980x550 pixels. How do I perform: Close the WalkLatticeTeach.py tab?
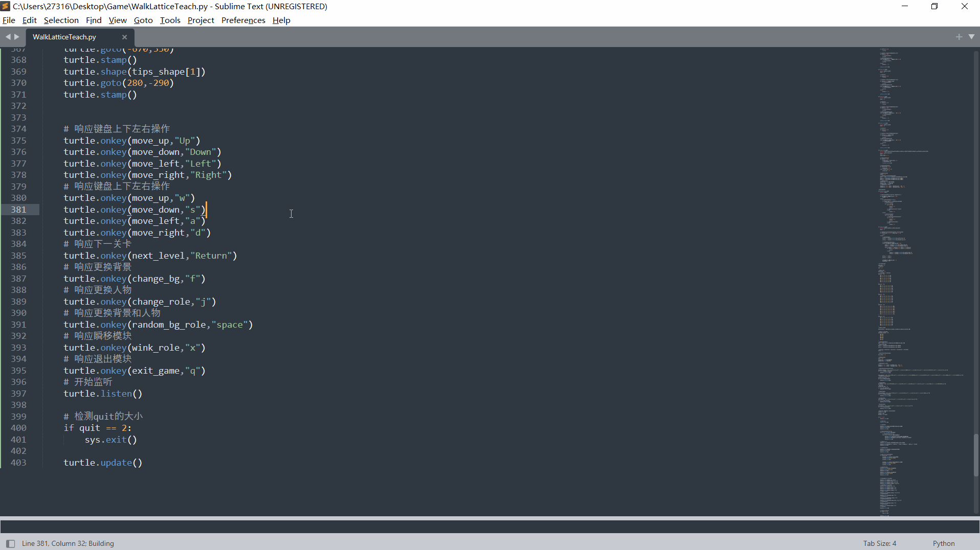click(x=124, y=37)
